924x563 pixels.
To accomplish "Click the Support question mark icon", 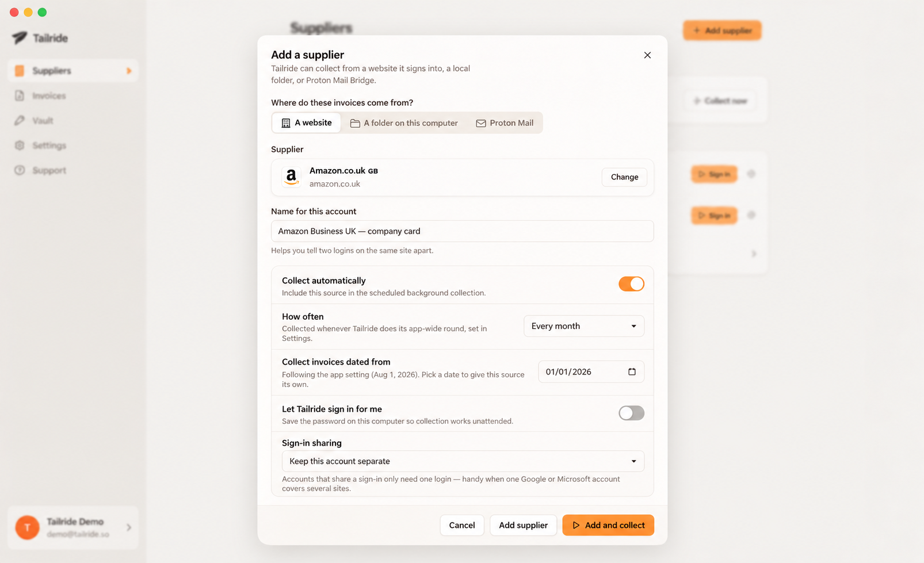I will pyautogui.click(x=20, y=170).
